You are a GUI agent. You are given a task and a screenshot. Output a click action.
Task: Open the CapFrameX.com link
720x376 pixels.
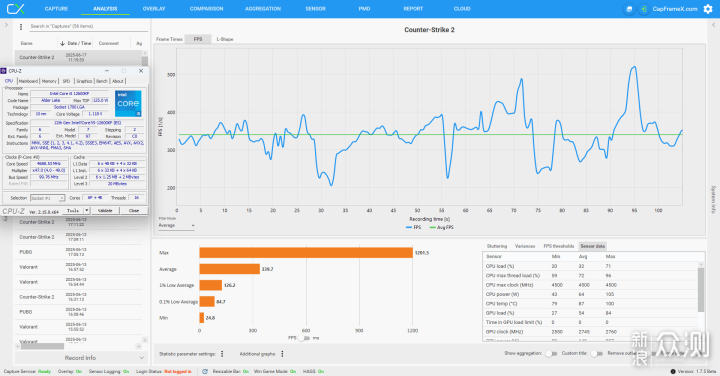click(x=675, y=9)
